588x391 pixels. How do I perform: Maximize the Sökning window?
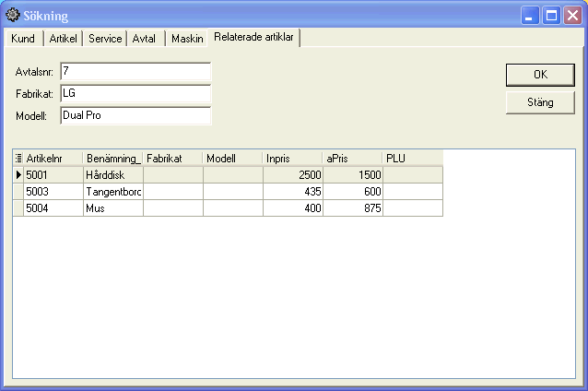tap(551, 16)
